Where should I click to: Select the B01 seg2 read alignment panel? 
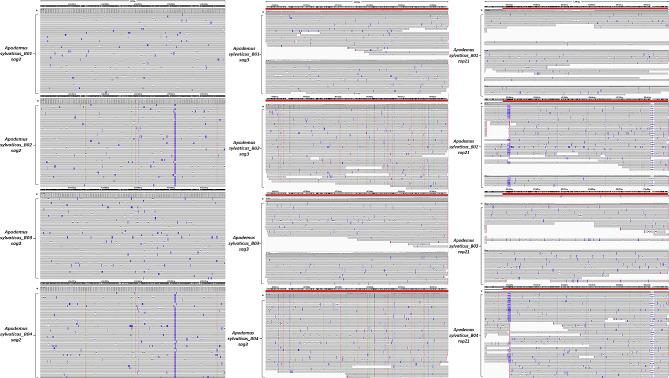click(133, 53)
